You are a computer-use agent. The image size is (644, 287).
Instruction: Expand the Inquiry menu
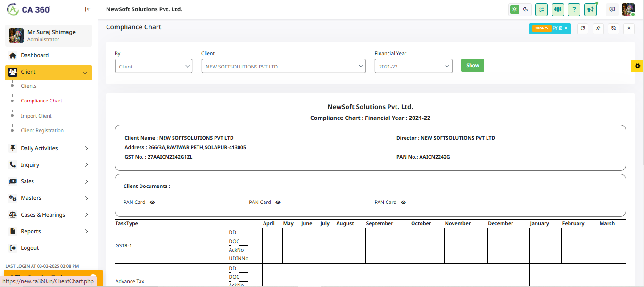point(49,165)
